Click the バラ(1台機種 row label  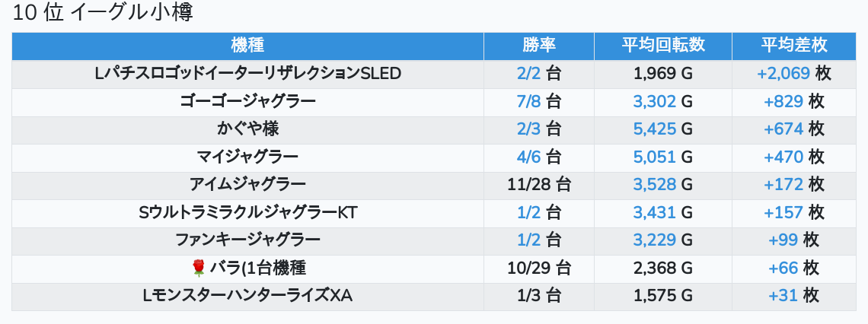[258, 268]
